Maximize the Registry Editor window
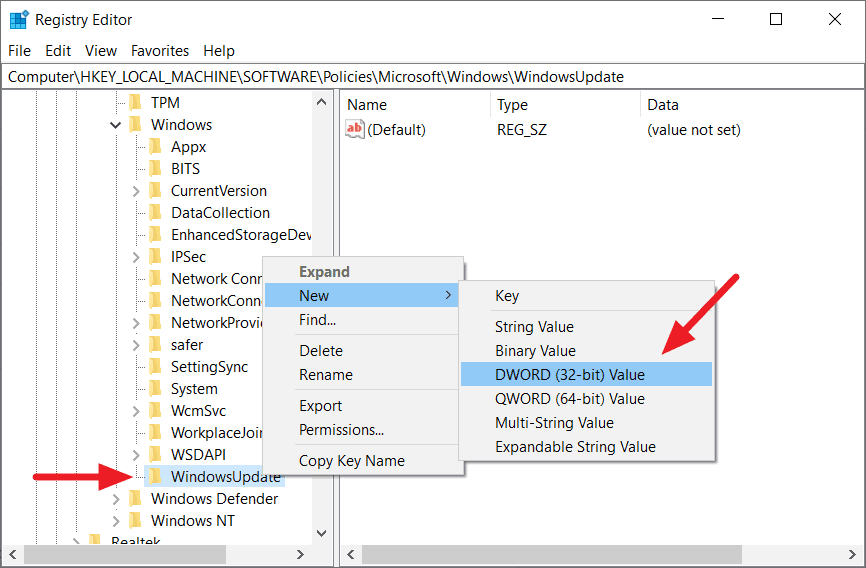866x568 pixels. [x=775, y=19]
